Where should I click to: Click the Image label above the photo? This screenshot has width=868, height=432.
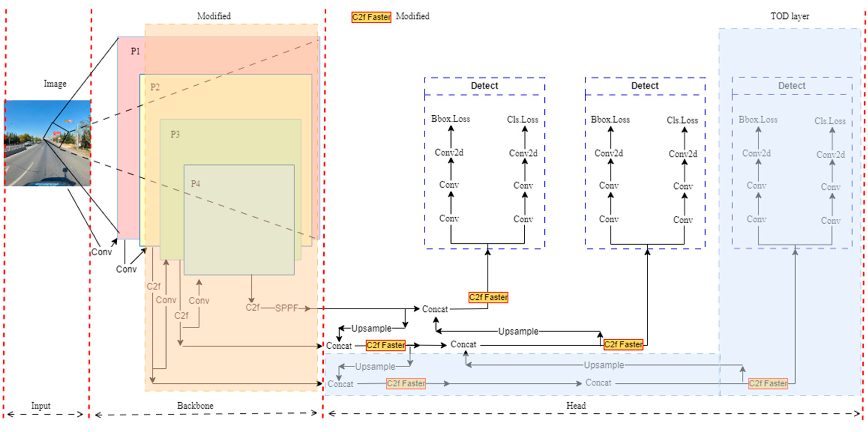click(x=55, y=83)
